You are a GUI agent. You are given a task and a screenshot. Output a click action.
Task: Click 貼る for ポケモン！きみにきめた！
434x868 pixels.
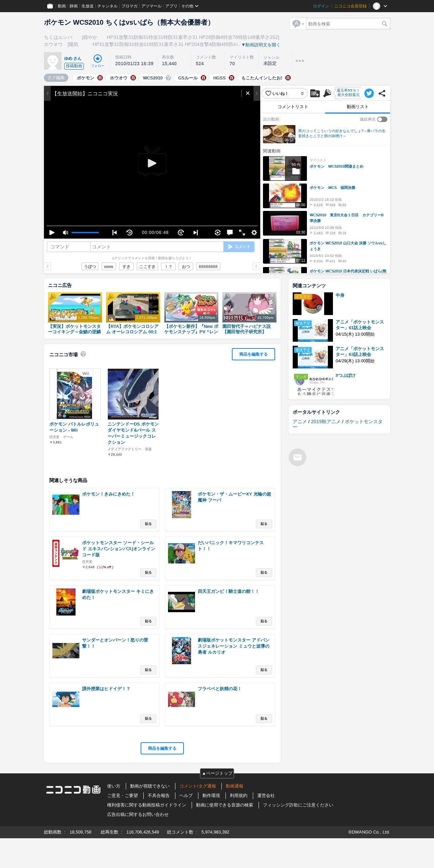pos(148,524)
